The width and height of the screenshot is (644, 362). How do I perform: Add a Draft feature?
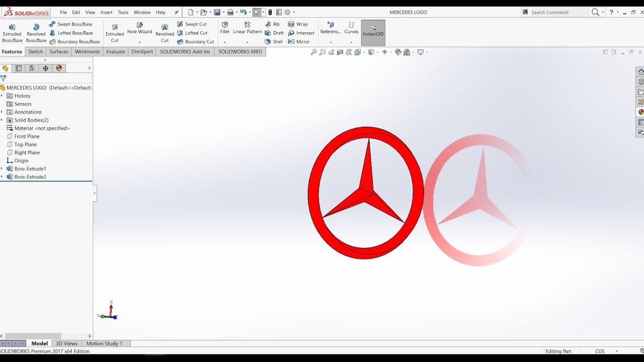(274, 33)
